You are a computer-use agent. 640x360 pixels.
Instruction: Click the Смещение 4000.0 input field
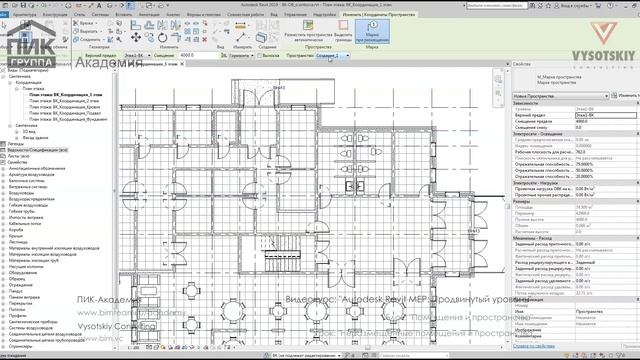[x=198, y=56]
